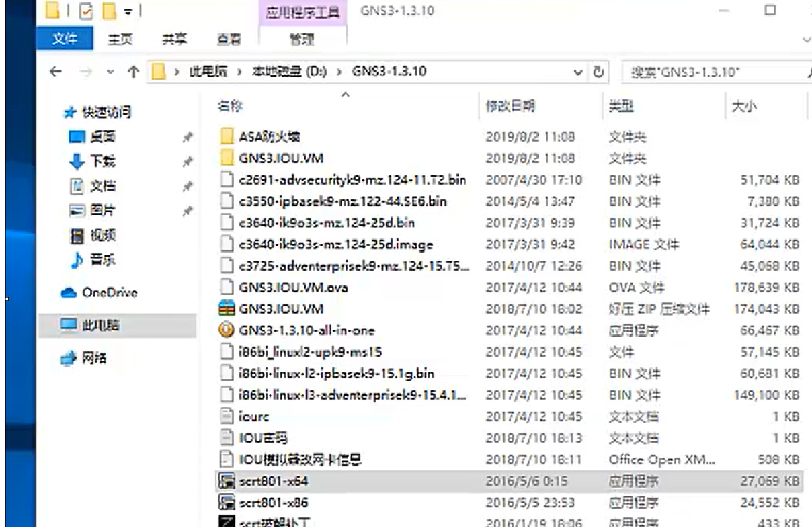Viewport: 812px width, 527px height.
Task: Select the i86bi-linux-l3-adventerprisek9 file icon
Action: [226, 395]
